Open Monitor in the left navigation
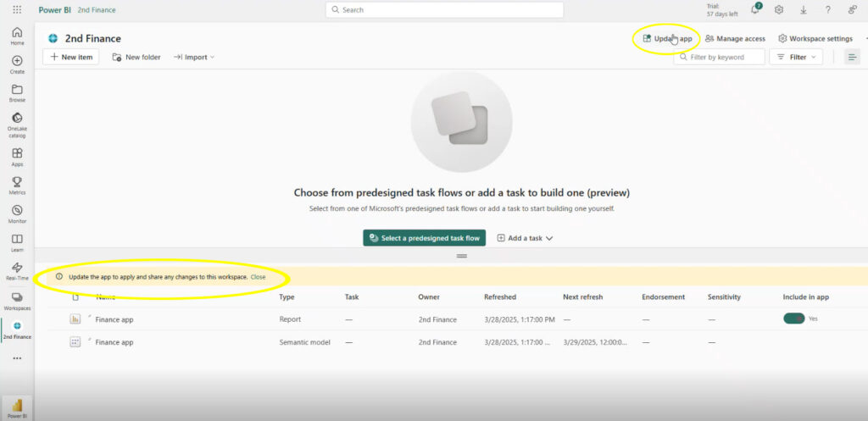The image size is (868, 421). tap(17, 214)
